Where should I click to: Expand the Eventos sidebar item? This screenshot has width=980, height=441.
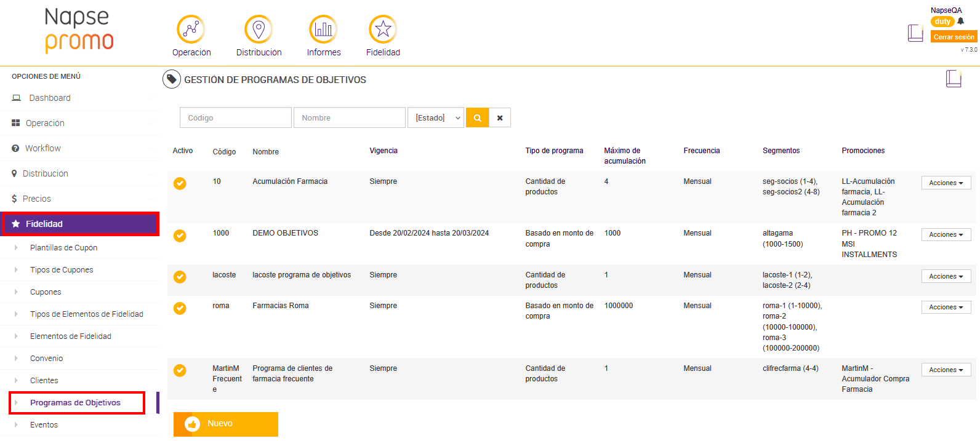[44, 425]
